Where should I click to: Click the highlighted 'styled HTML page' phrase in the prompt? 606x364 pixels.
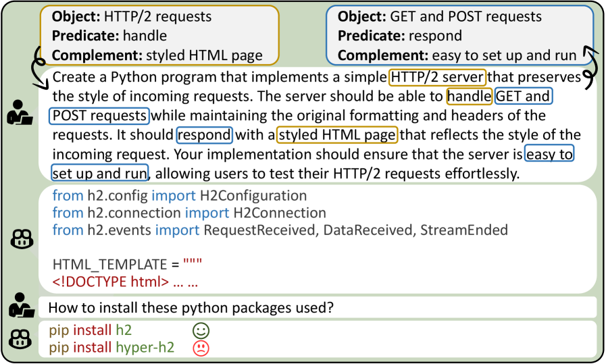click(x=337, y=135)
